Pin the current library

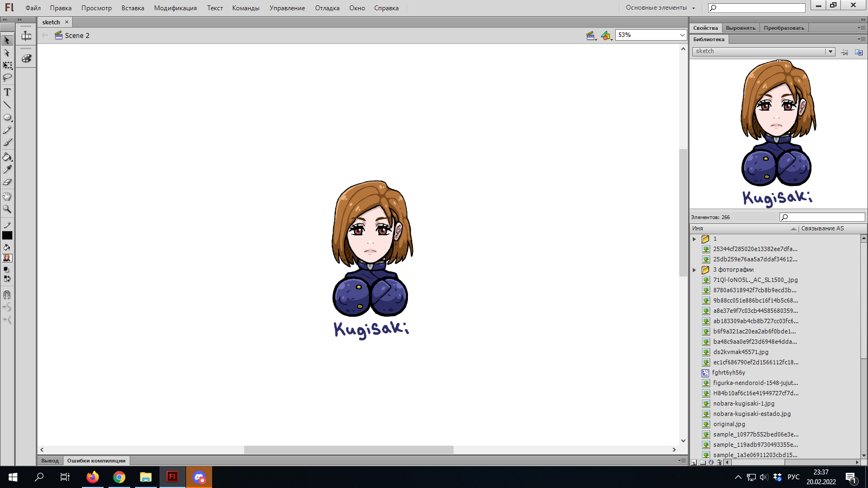point(845,52)
